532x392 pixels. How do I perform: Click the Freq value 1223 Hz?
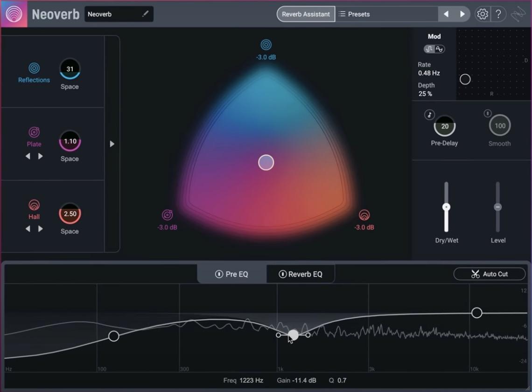[x=252, y=380]
